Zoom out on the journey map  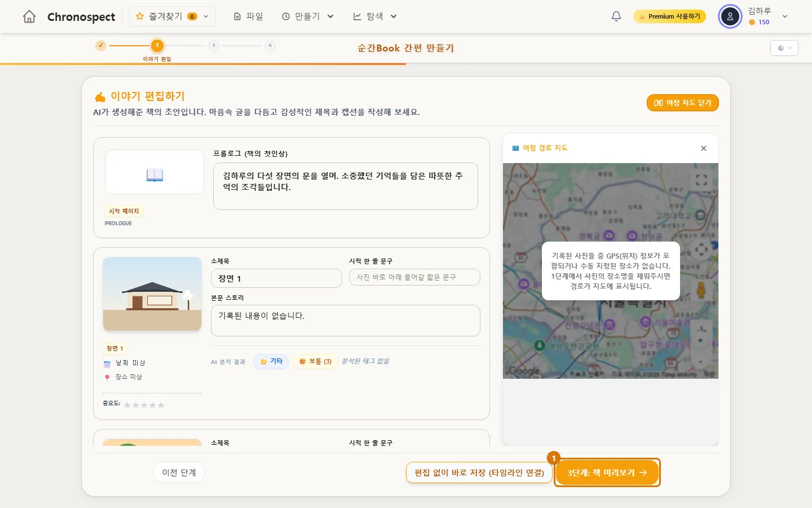[701, 361]
